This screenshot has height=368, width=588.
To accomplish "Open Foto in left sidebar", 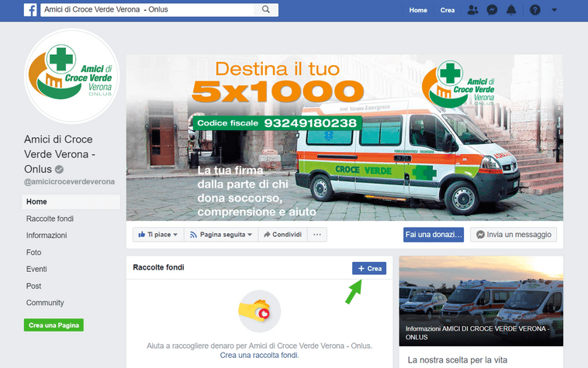I will pos(34,253).
